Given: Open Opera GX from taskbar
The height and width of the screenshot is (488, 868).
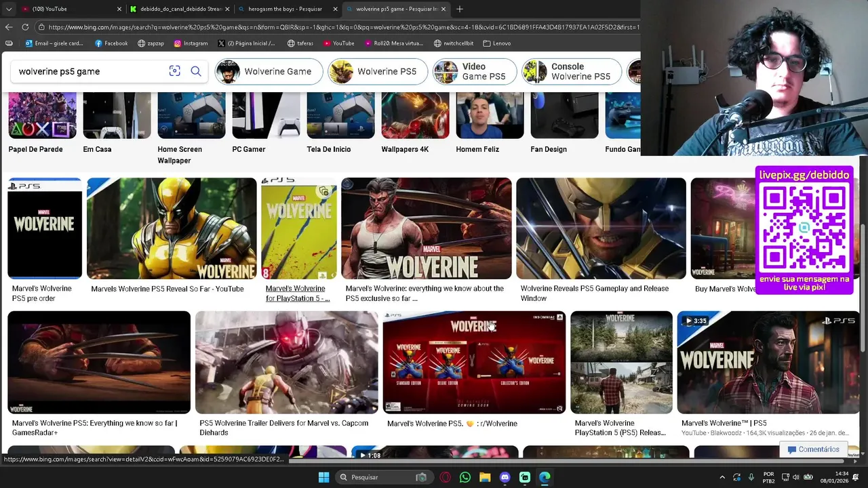Looking at the screenshot, I should (446, 477).
